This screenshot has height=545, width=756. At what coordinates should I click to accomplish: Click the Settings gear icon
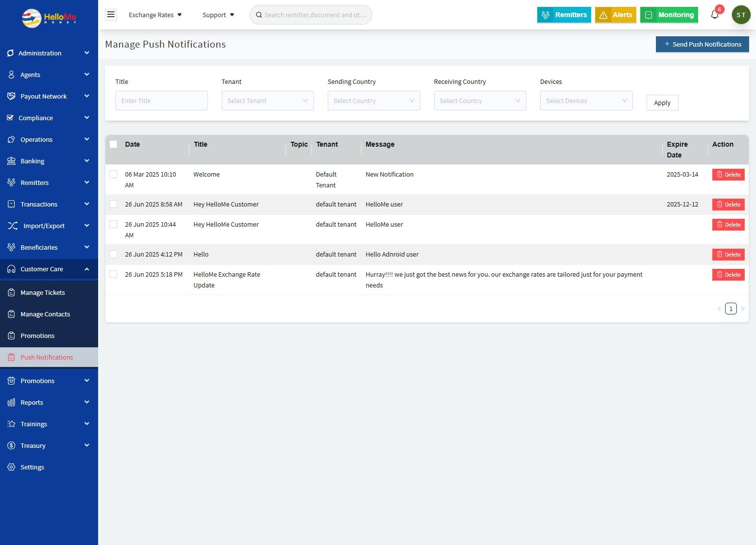coord(11,467)
